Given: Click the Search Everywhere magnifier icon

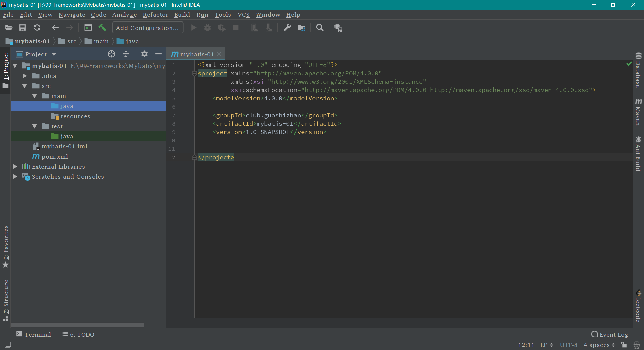Looking at the screenshot, I should pyautogui.click(x=320, y=28).
